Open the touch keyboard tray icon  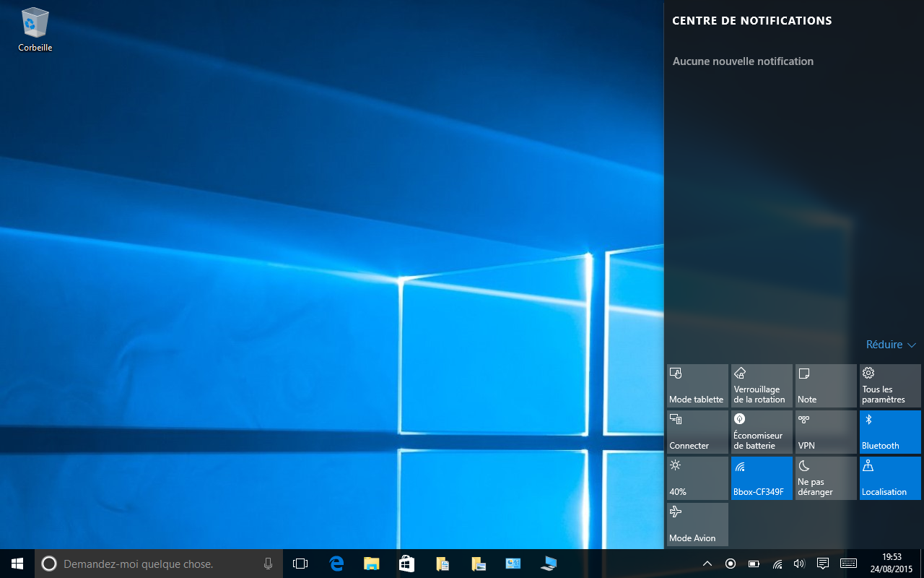click(x=848, y=564)
